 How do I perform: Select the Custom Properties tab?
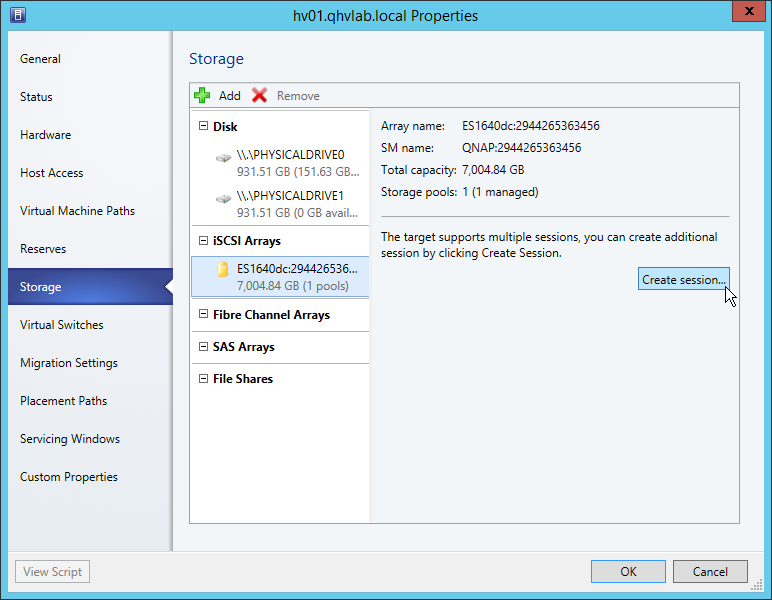pyautogui.click(x=69, y=477)
